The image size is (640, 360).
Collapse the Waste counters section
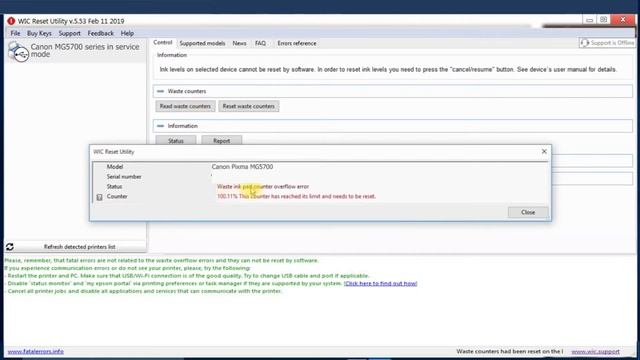pos(160,91)
